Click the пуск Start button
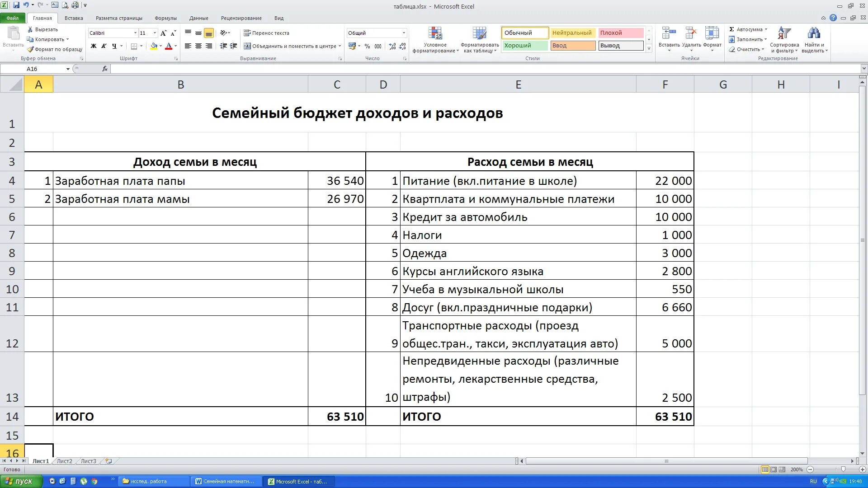 pyautogui.click(x=21, y=481)
